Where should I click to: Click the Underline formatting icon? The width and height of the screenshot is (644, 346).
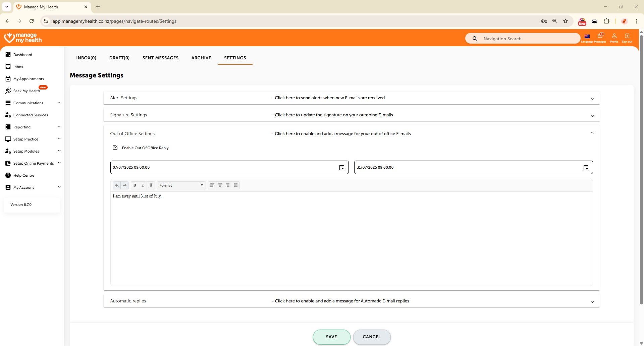pyautogui.click(x=151, y=185)
